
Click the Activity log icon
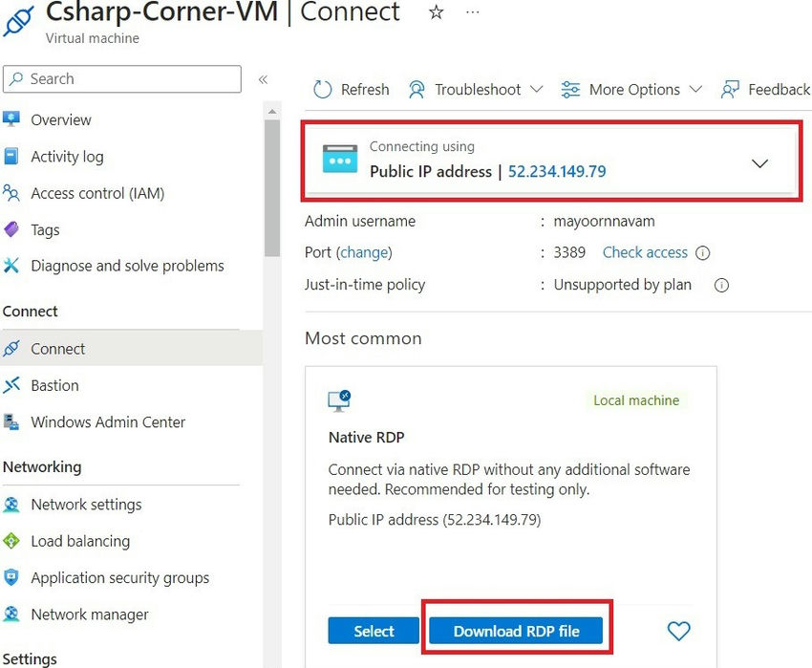(11, 157)
